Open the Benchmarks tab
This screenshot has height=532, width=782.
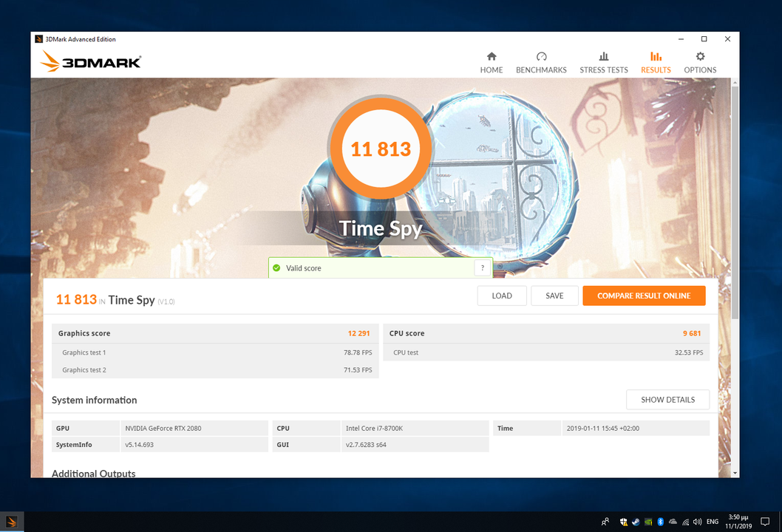coord(541,63)
